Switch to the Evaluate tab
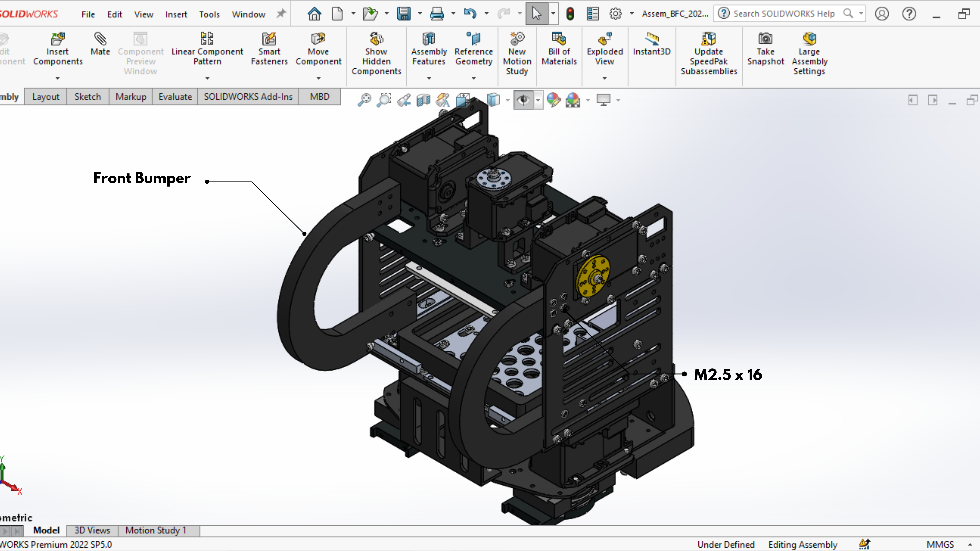 (x=175, y=97)
